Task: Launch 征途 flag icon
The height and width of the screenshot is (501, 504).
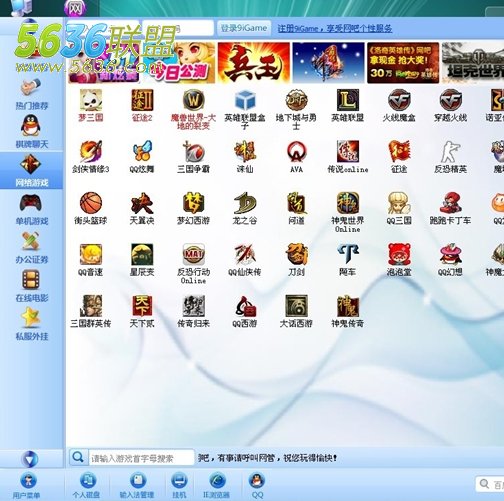Action: pyautogui.click(x=399, y=157)
